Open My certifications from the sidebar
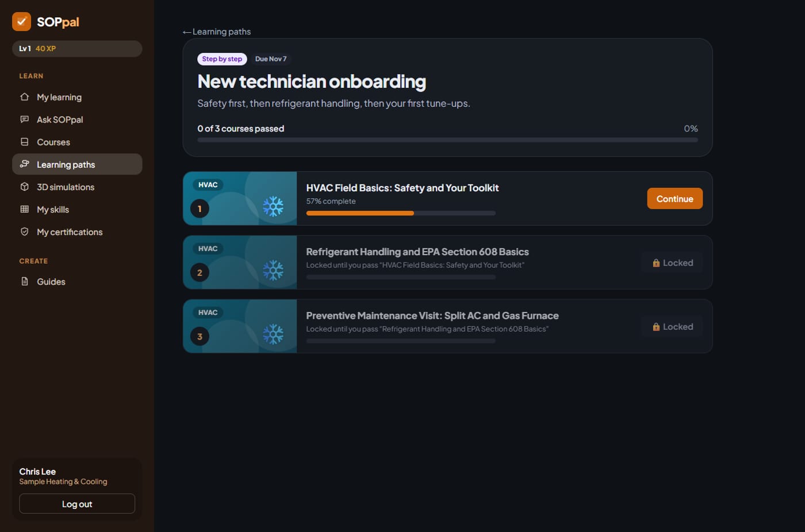Image resolution: width=805 pixels, height=532 pixels. [x=77, y=232]
